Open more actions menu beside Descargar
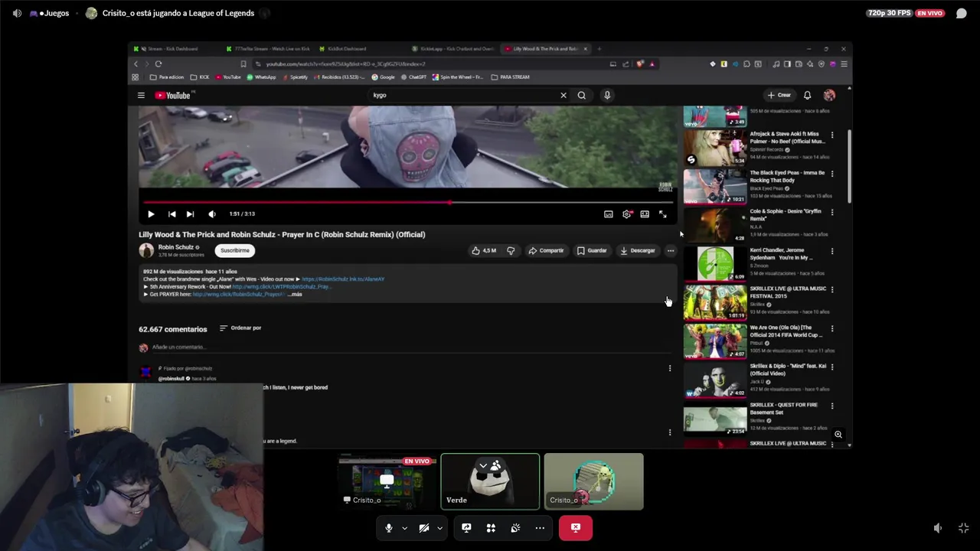Screen dimensions: 980x551 [671, 250]
